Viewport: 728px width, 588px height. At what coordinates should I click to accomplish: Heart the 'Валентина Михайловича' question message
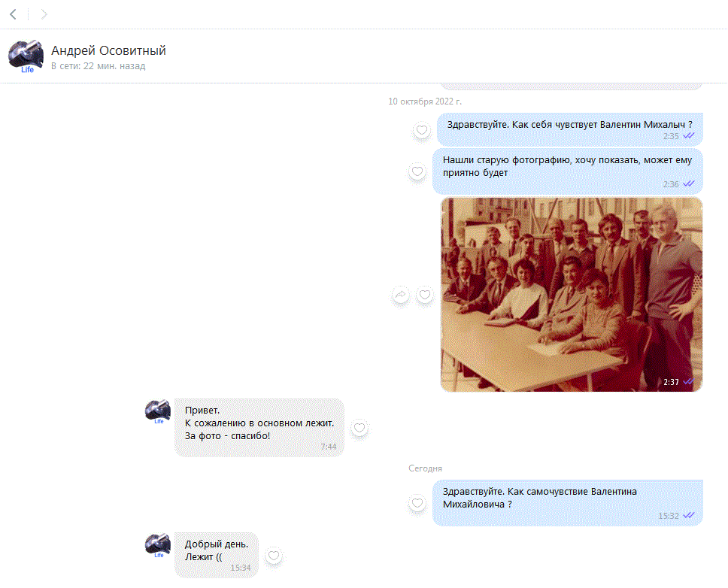(417, 503)
